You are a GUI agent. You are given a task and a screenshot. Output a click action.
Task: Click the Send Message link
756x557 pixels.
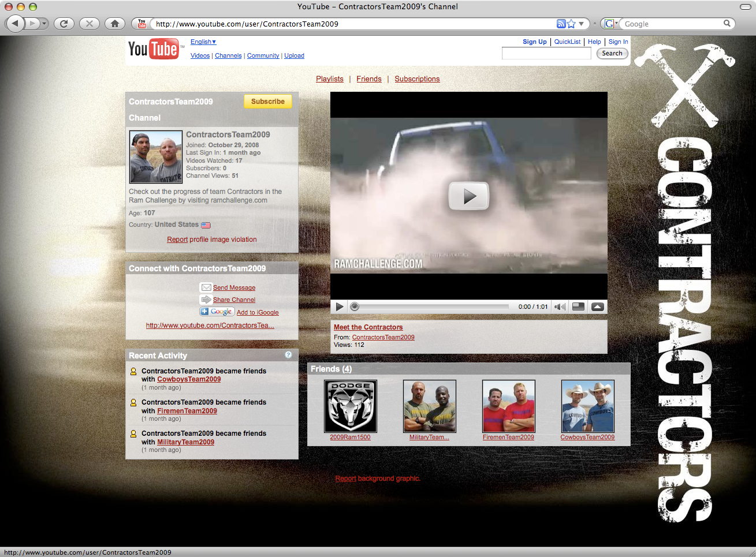(x=234, y=287)
